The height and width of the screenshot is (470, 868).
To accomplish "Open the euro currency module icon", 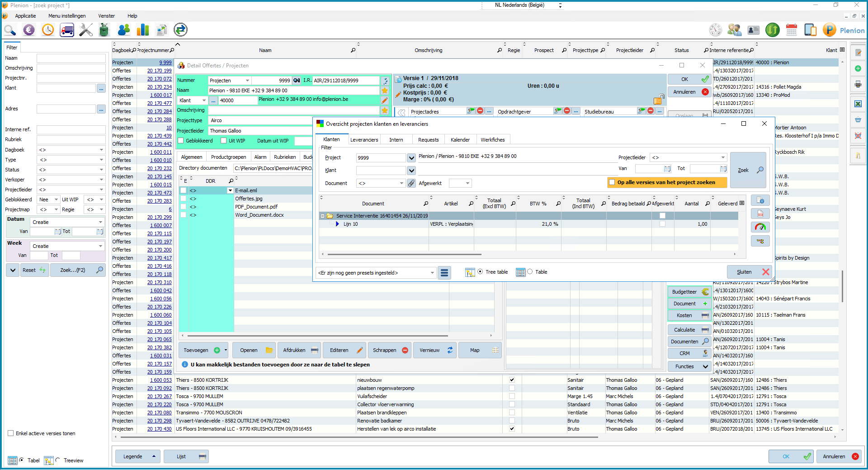I will (29, 30).
